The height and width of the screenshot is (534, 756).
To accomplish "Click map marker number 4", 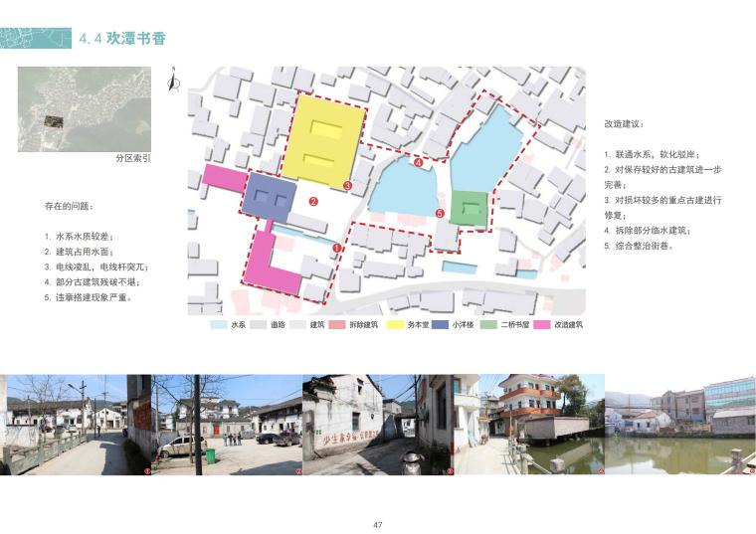I will pyautogui.click(x=419, y=162).
